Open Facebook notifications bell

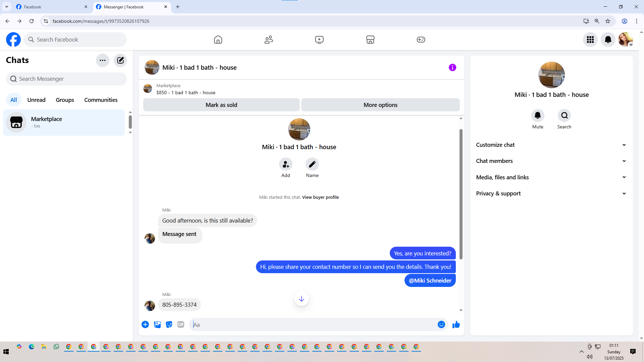pos(608,40)
